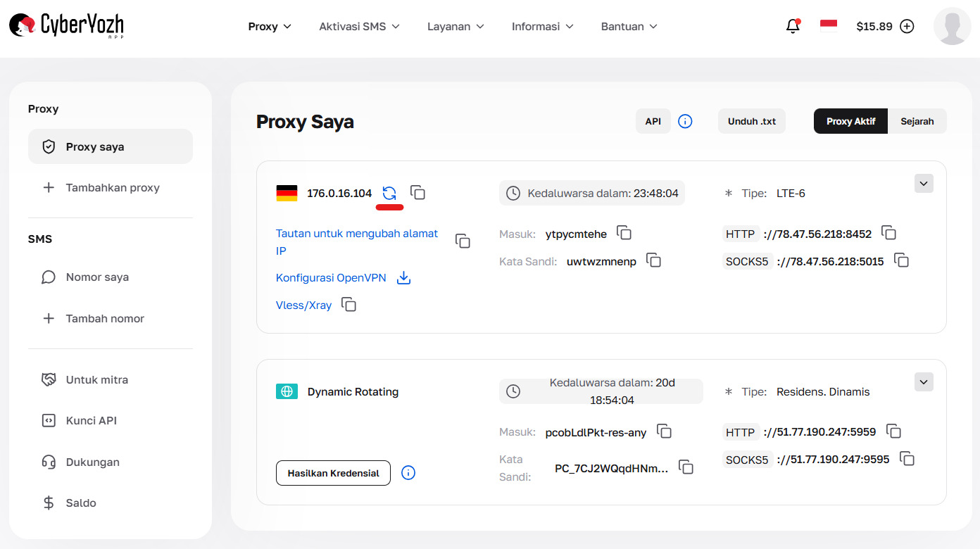Switch to the Sejarah tab
The image size is (980, 549).
point(917,120)
